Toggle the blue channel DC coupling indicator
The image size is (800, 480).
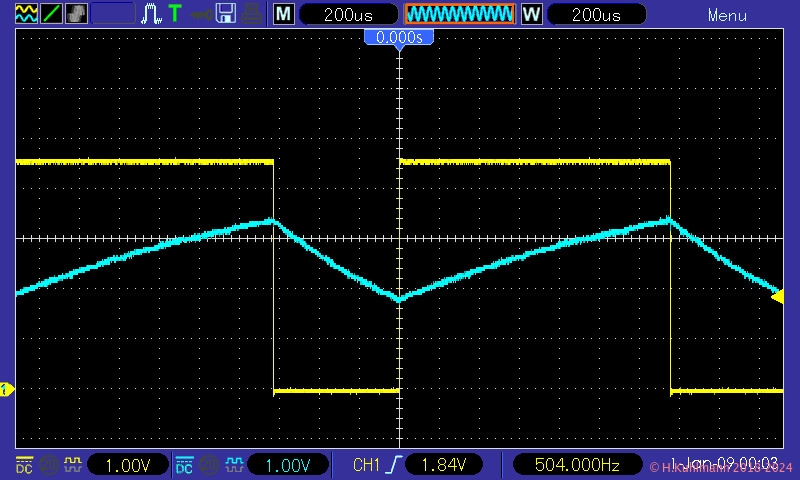coord(185,465)
